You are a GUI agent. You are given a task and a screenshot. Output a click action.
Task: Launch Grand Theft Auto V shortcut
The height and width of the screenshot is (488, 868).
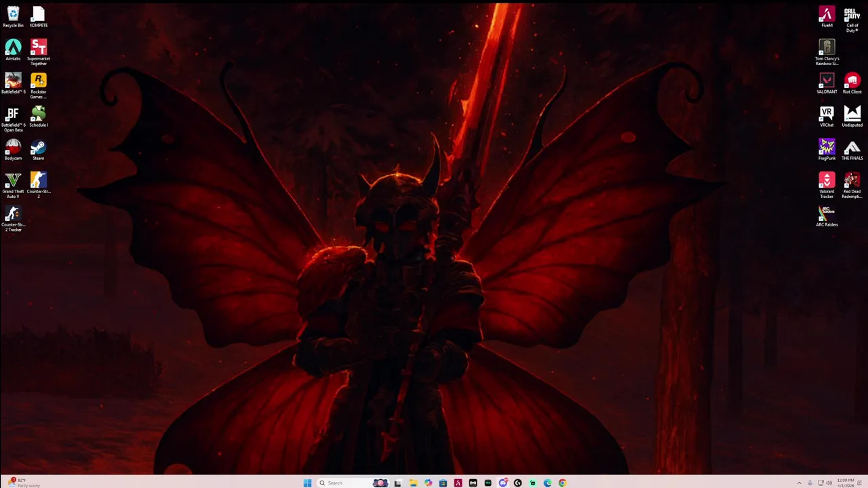pos(13,185)
